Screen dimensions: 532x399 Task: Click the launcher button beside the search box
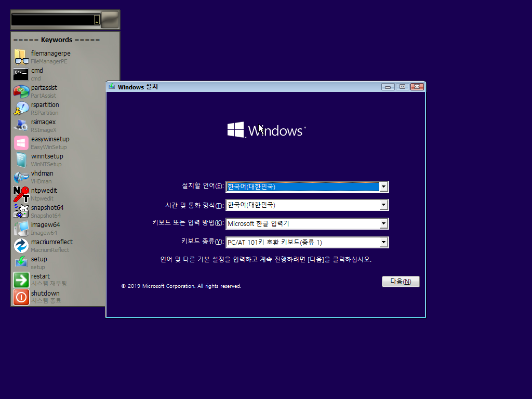point(110,20)
